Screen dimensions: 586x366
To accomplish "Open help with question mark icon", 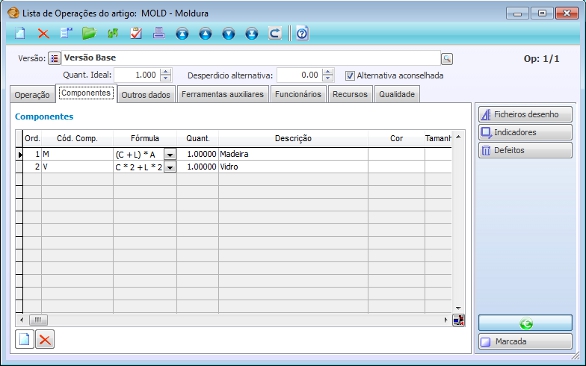I will (x=302, y=34).
